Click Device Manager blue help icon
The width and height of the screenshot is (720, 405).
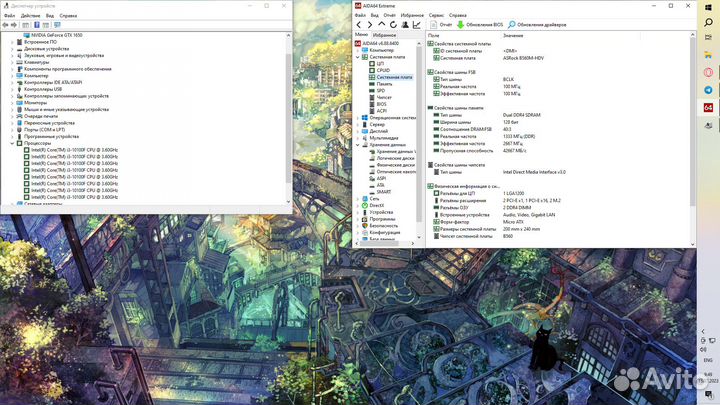37,25
